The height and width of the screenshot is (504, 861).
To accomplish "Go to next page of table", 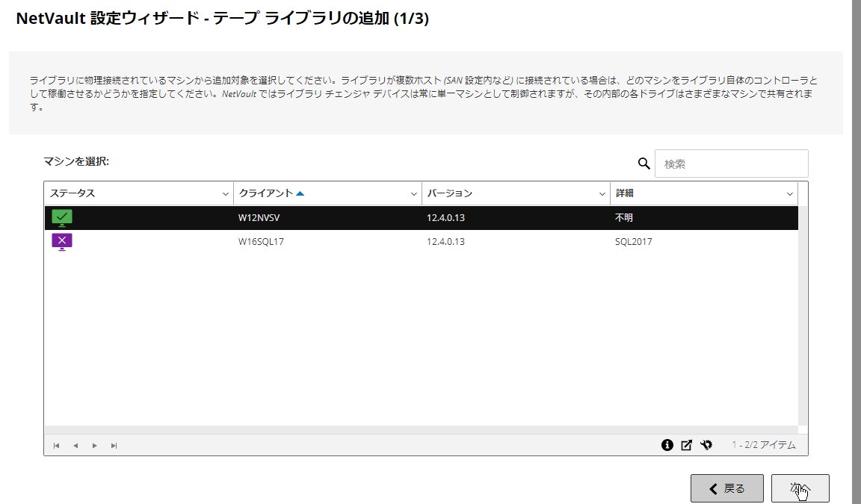I will [x=95, y=445].
